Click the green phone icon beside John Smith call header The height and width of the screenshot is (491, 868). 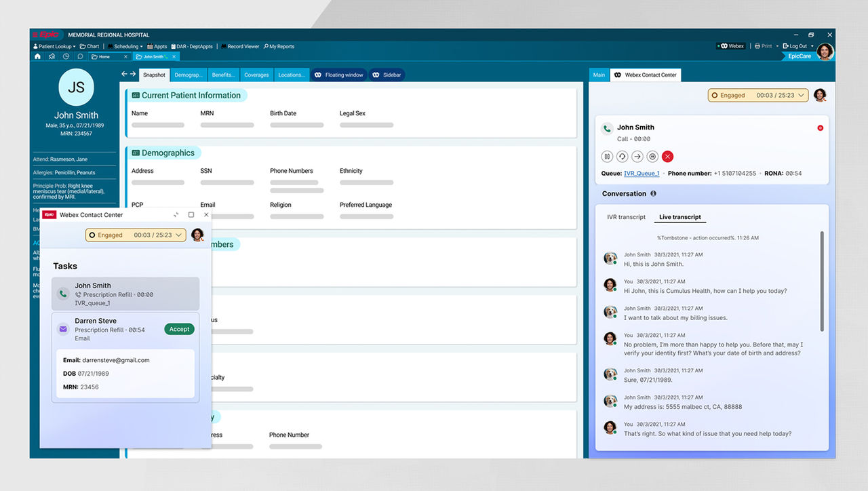(607, 127)
